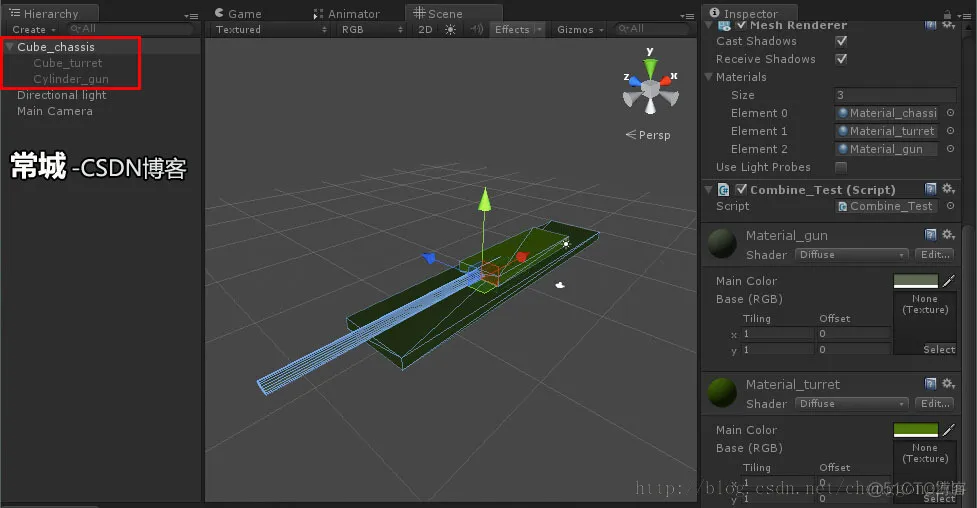Open Material_gun Shader Diffuse dropdown

tap(852, 254)
